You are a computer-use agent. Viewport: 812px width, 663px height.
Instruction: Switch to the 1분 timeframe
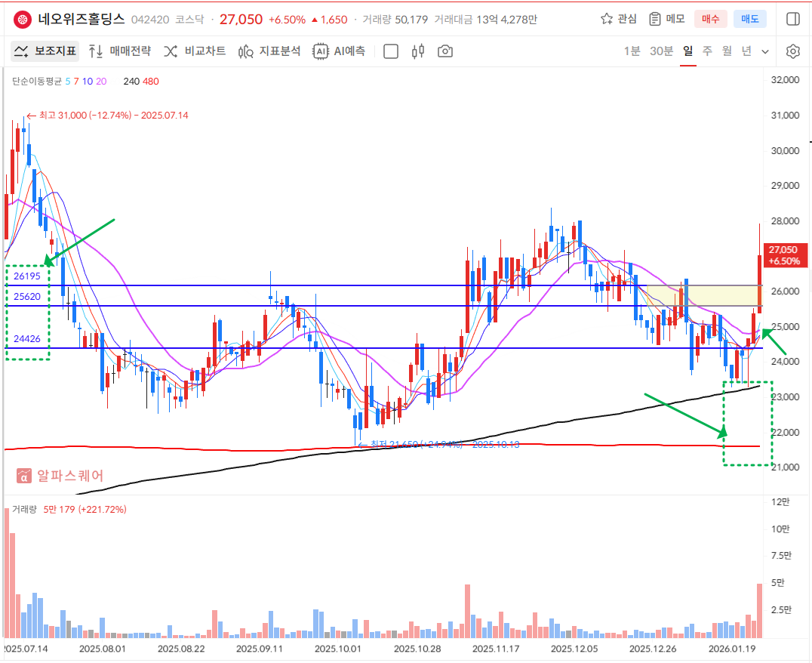click(632, 51)
